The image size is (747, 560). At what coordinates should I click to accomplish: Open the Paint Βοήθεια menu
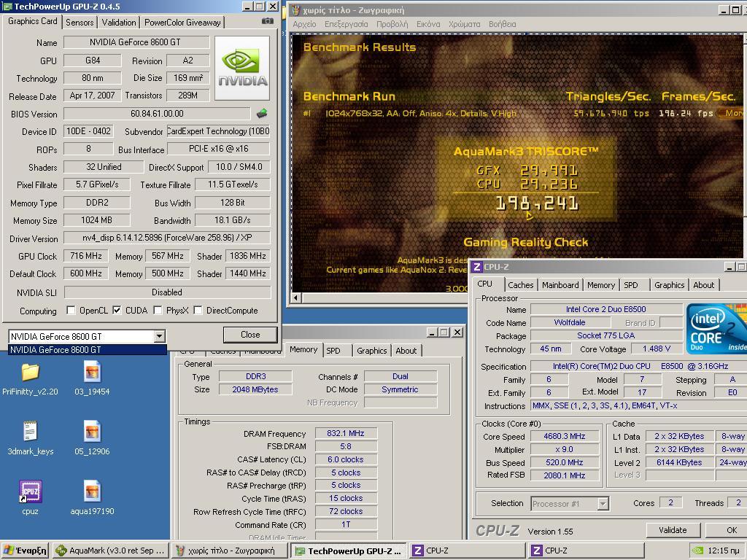(503, 24)
